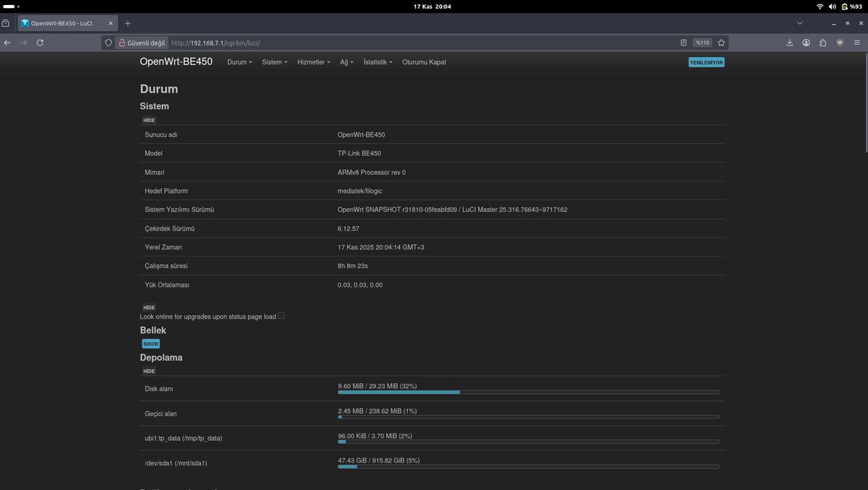Viewport: 868px width, 490px height.
Task: Click the page vertical scrollbar
Action: [x=865, y=101]
